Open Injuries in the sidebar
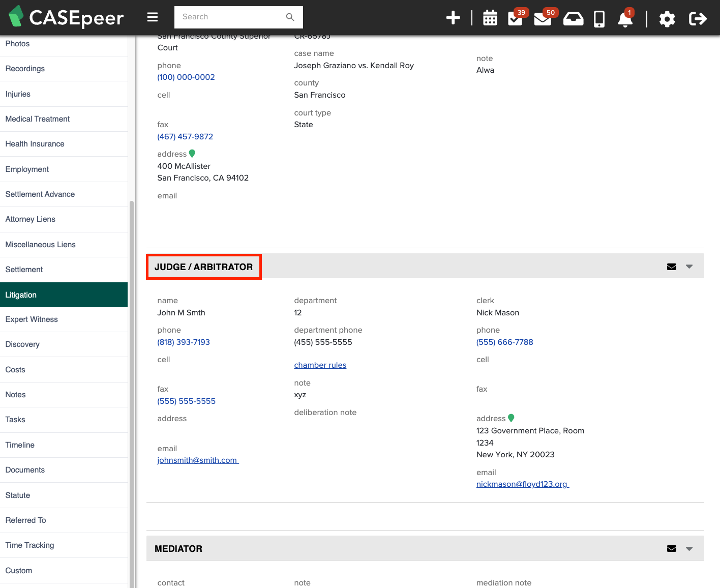Image resolution: width=720 pixels, height=588 pixels. click(x=64, y=94)
